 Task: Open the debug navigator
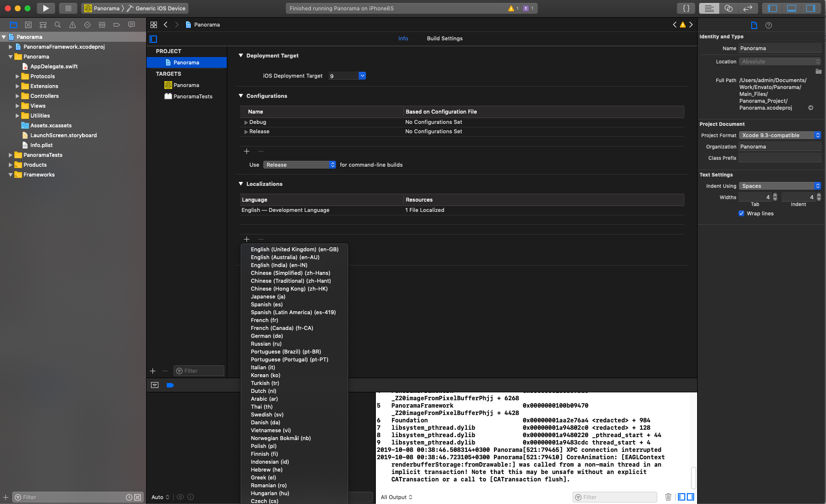pyautogui.click(x=102, y=25)
